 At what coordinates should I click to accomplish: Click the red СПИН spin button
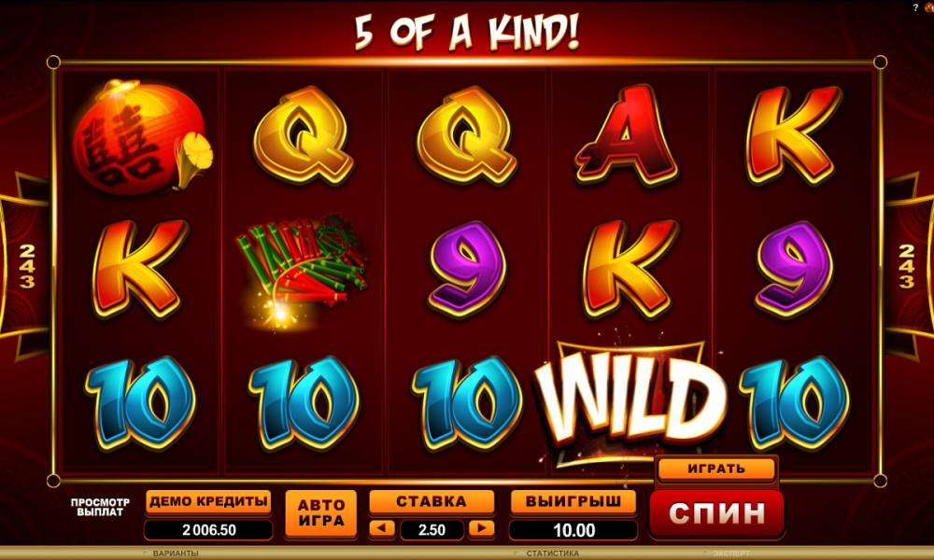coord(716,512)
